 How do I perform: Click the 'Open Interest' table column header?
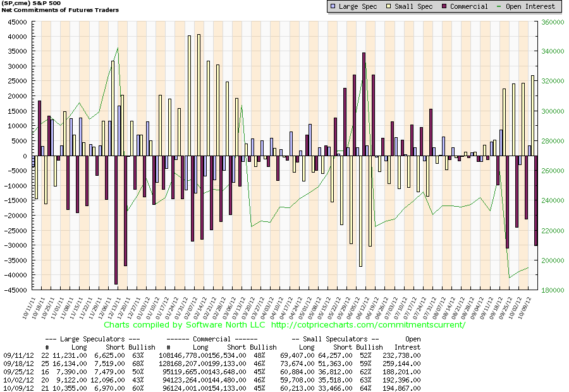[x=408, y=343]
